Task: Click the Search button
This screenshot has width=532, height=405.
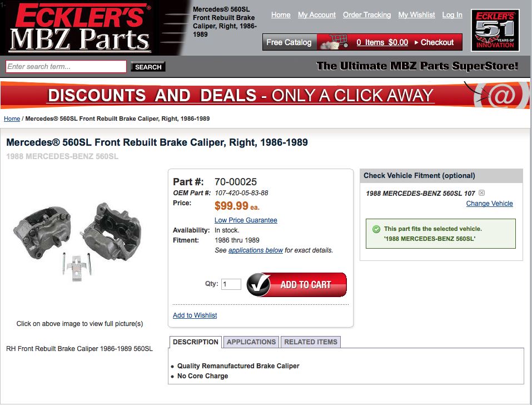Action: tap(148, 67)
